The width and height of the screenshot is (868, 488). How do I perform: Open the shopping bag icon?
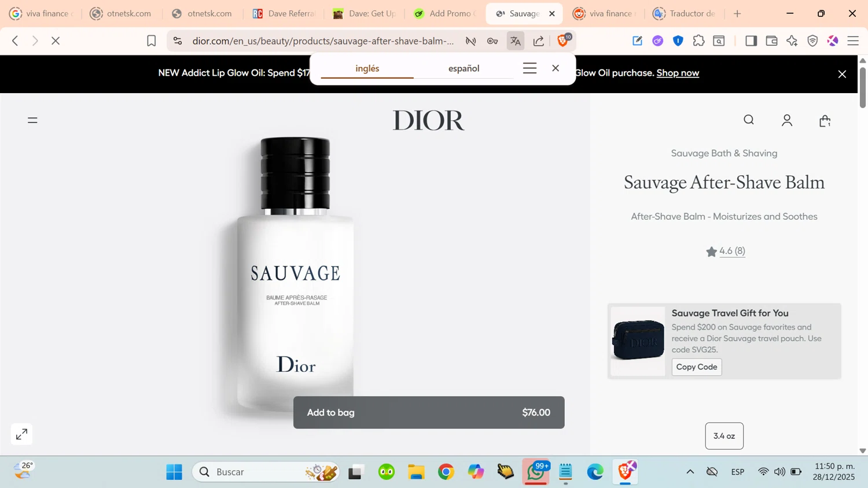(x=825, y=120)
